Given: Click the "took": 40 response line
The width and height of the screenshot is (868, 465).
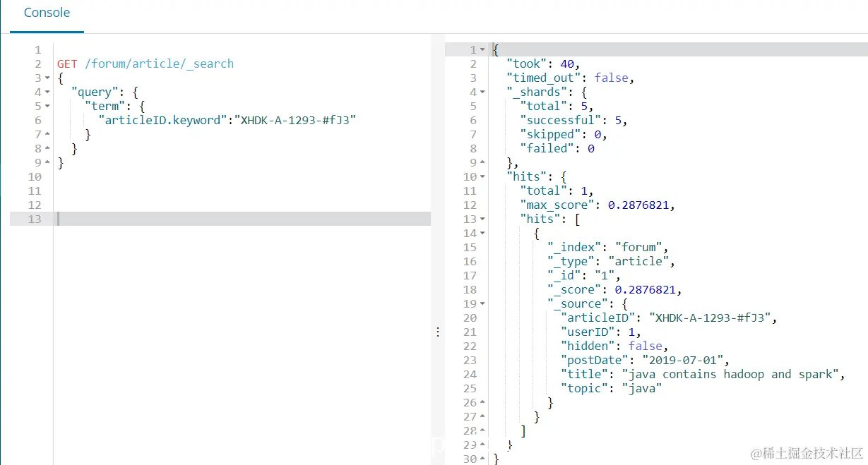Looking at the screenshot, I should click(543, 64).
